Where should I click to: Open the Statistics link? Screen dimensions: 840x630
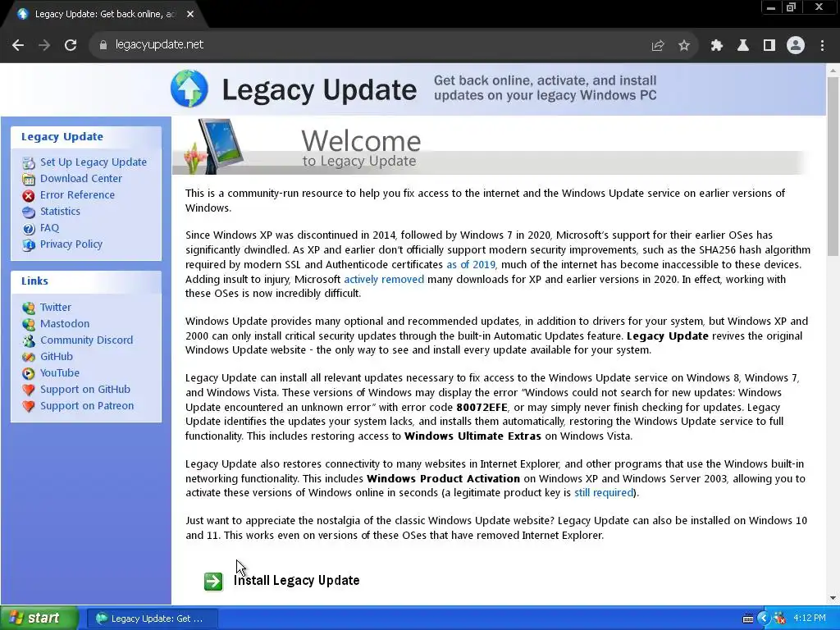point(60,212)
